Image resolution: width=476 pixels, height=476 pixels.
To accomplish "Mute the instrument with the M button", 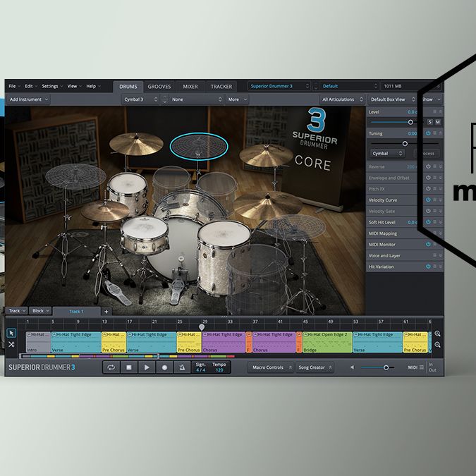I will pos(438,122).
